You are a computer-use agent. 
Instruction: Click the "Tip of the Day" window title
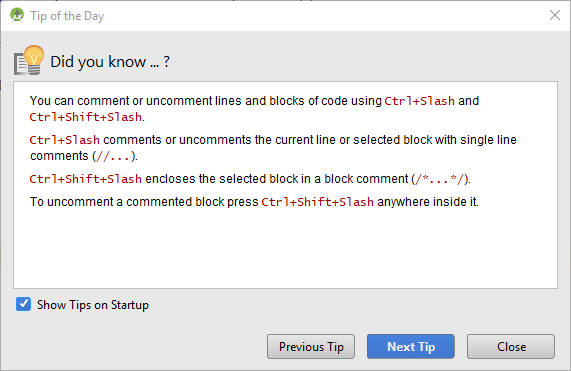pos(67,16)
